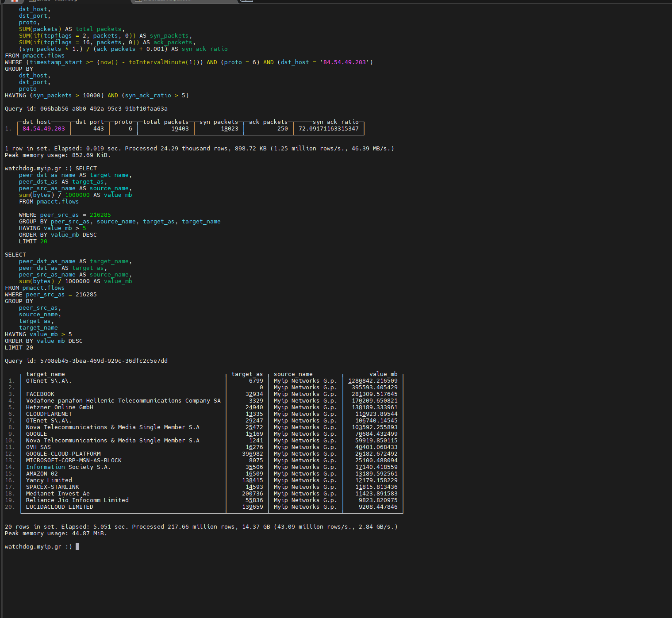This screenshot has height=618, width=672.
Task: Click AMAZON-02 target name
Action: pyautogui.click(x=42, y=474)
